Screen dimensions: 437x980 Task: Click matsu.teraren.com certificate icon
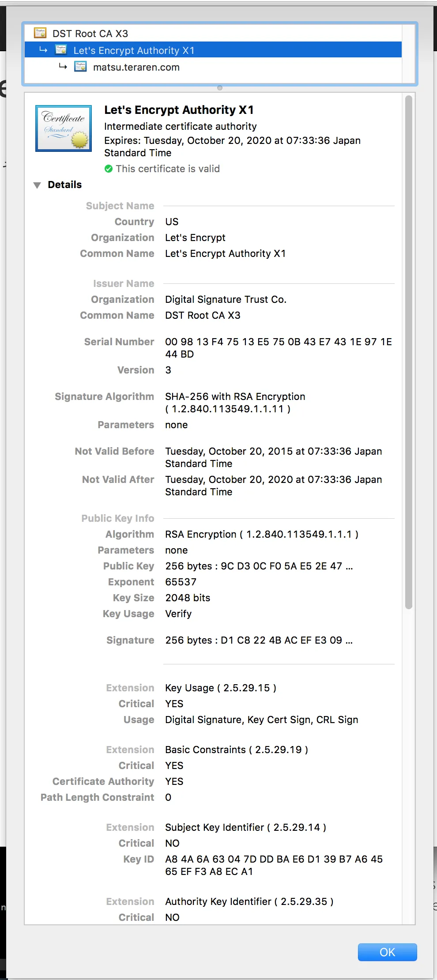pos(80,67)
